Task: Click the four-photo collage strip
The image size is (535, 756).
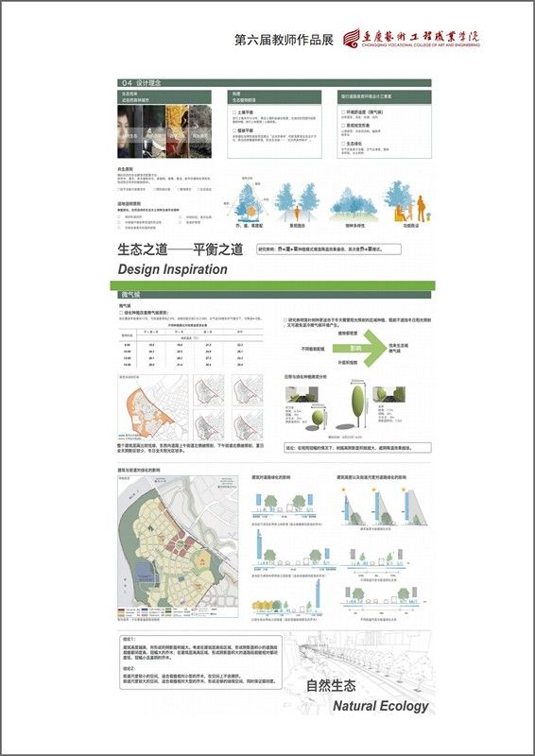Action: (164, 131)
